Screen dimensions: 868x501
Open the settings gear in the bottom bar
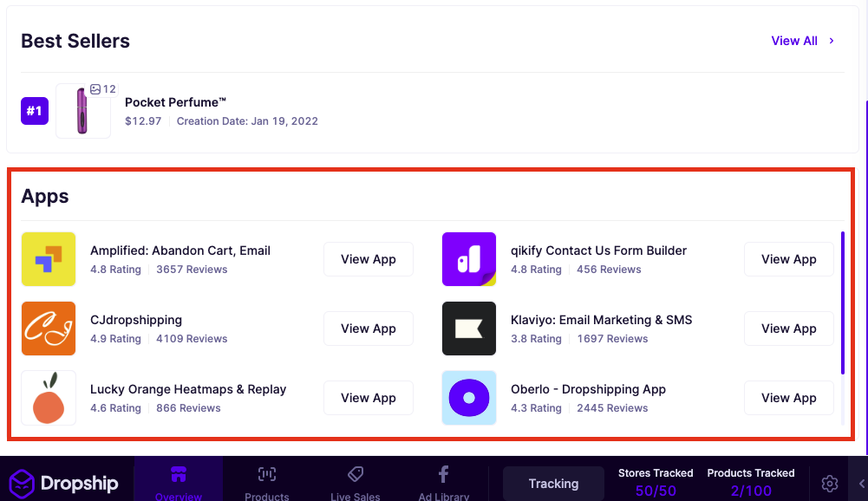point(829,484)
